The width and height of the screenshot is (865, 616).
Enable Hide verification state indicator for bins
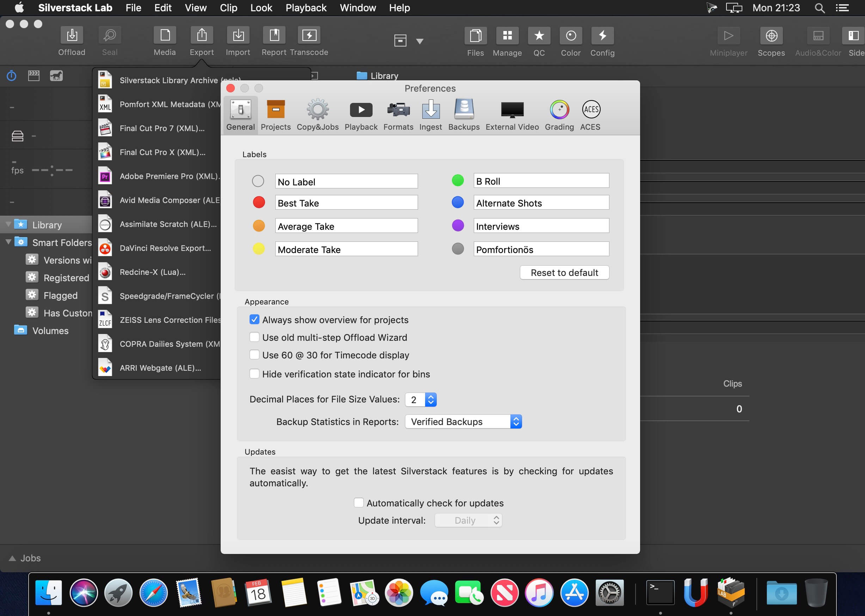pyautogui.click(x=254, y=374)
